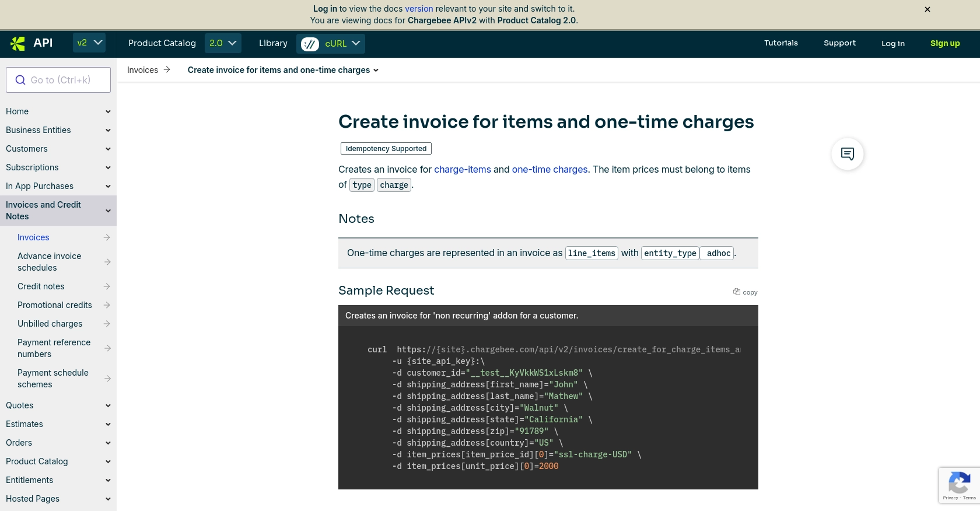Expand the Orders sidebar section
The height and width of the screenshot is (511, 980).
pos(108,443)
